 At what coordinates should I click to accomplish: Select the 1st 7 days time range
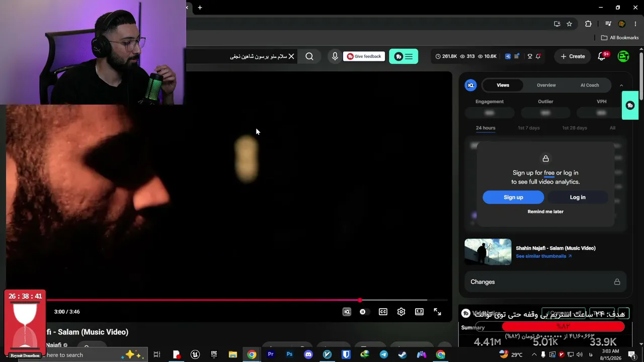529,128
